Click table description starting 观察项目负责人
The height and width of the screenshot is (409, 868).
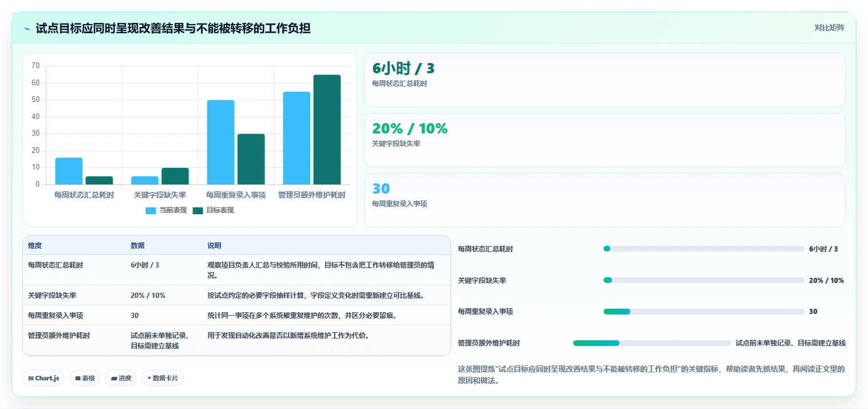pos(321,270)
